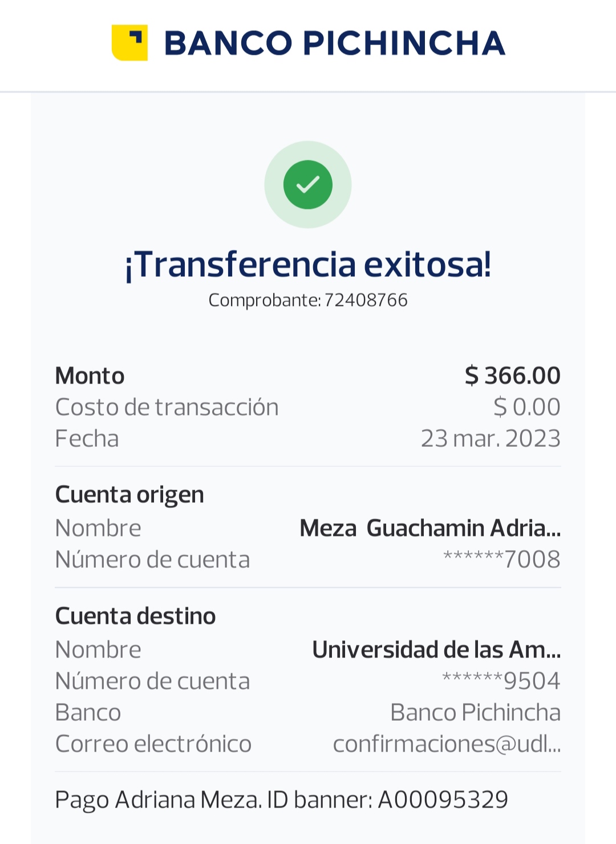Image resolution: width=616 pixels, height=844 pixels.
Task: Tap destination account number ending 9504
Action: pyautogui.click(x=501, y=681)
